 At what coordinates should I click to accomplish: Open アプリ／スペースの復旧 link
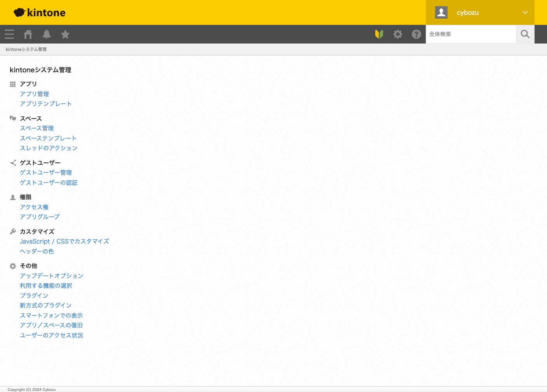tap(51, 325)
